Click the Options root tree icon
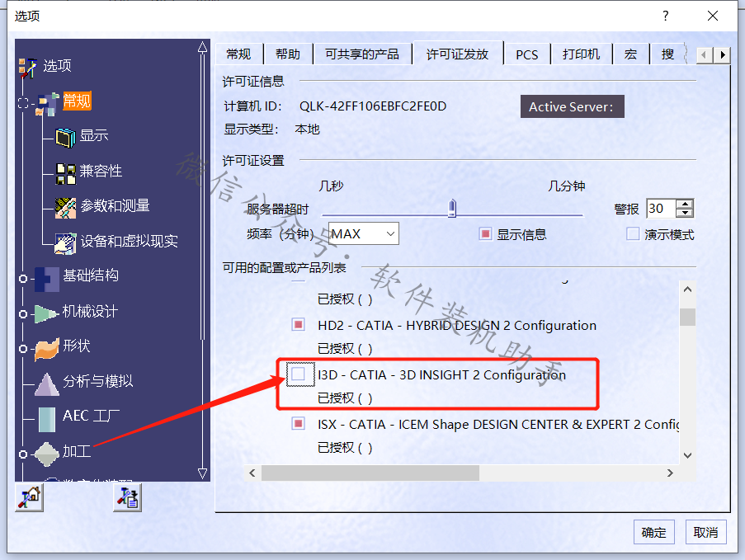Image resolution: width=745 pixels, height=560 pixels. pyautogui.click(x=27, y=68)
